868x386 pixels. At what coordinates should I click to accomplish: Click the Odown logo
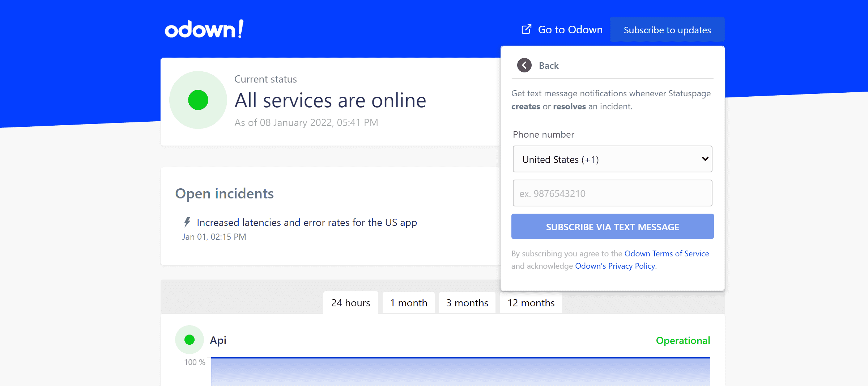click(x=204, y=29)
